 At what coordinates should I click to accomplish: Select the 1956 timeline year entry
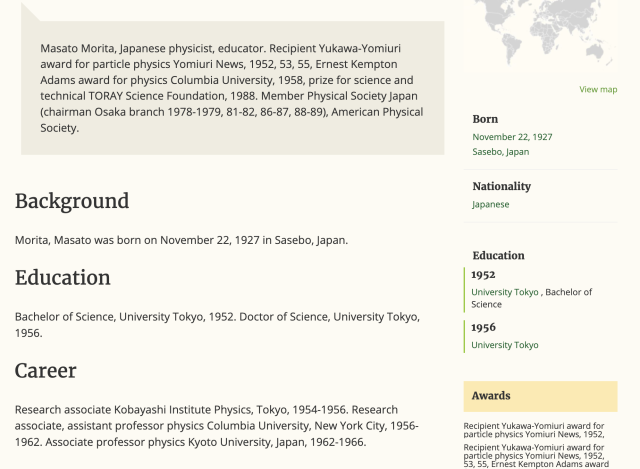click(483, 327)
